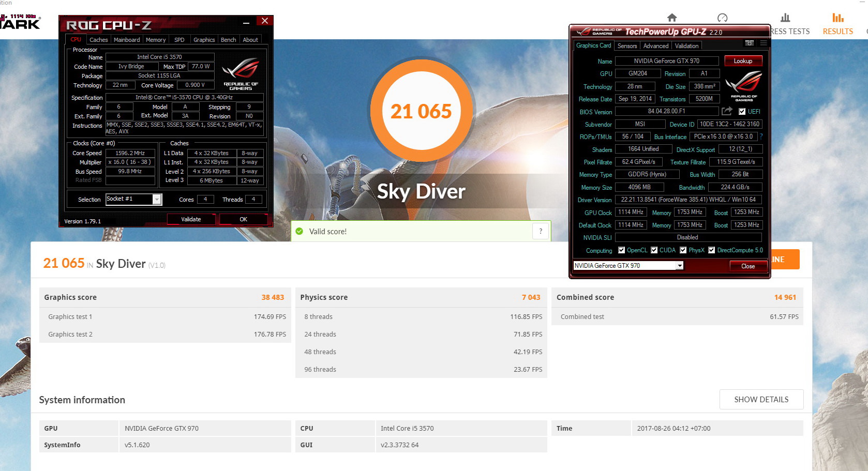Switch to the Validation tab in GPU-Z

[x=687, y=46]
